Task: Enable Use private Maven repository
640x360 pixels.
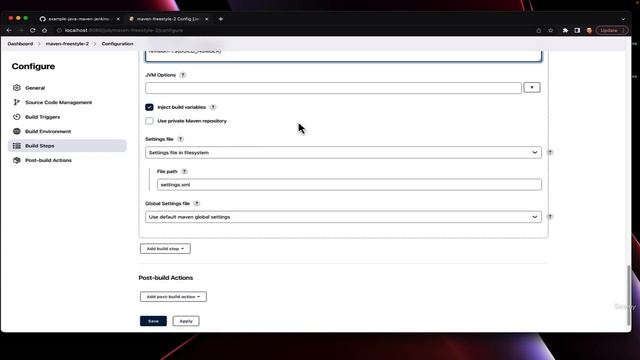Action: point(149,121)
